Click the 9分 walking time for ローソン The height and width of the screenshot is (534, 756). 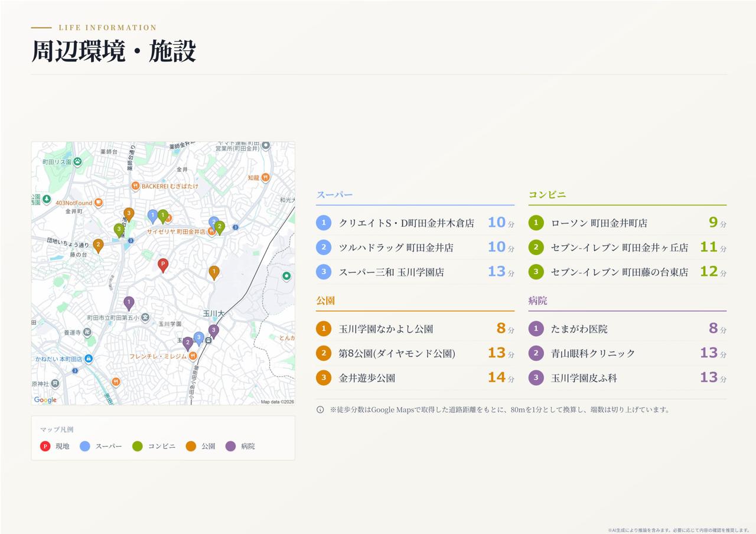click(x=718, y=223)
